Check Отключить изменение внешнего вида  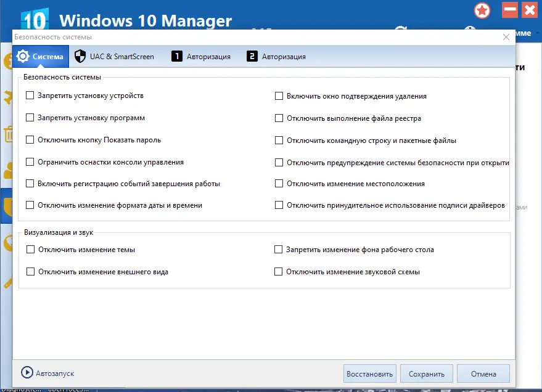[31, 271]
